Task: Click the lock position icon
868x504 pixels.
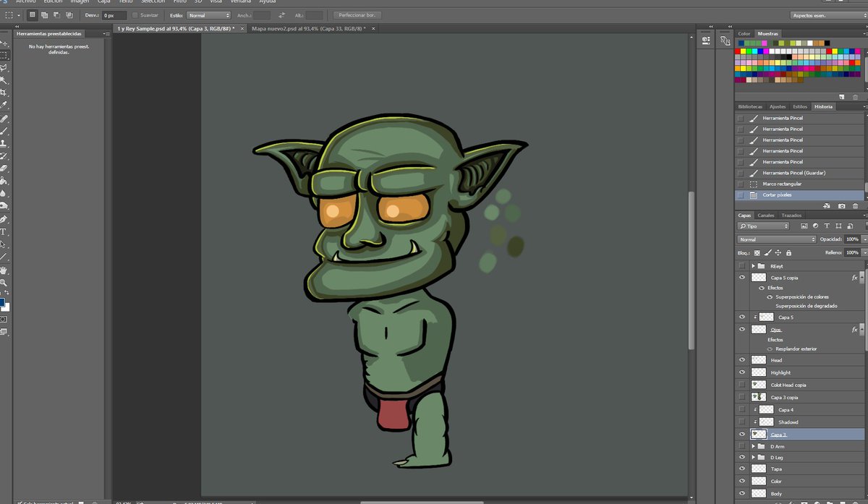Action: tap(778, 253)
